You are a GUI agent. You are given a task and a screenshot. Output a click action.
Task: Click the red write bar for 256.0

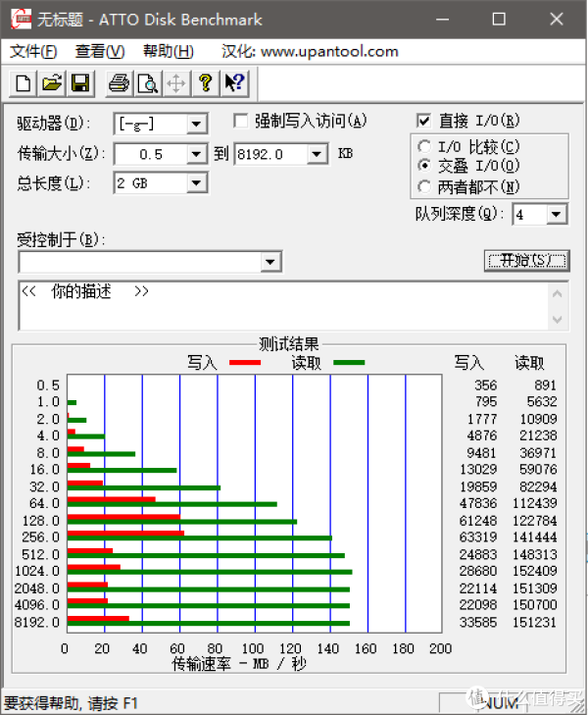click(x=125, y=533)
